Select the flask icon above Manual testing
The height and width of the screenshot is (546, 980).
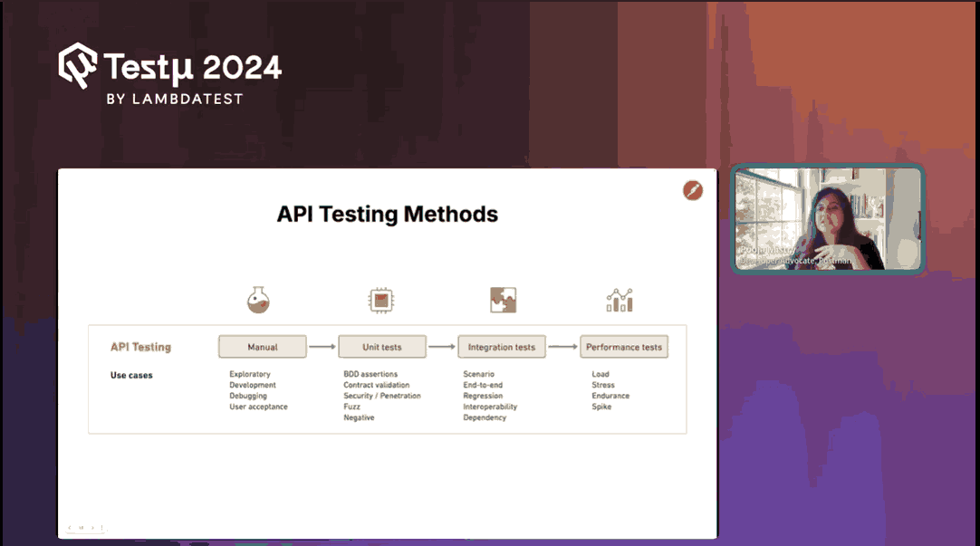coord(260,299)
